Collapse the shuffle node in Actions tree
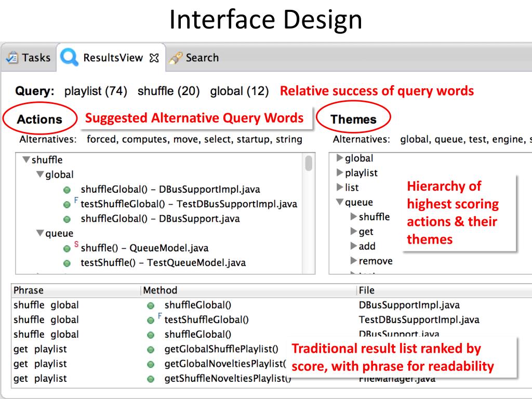The image size is (532, 399). [26, 159]
